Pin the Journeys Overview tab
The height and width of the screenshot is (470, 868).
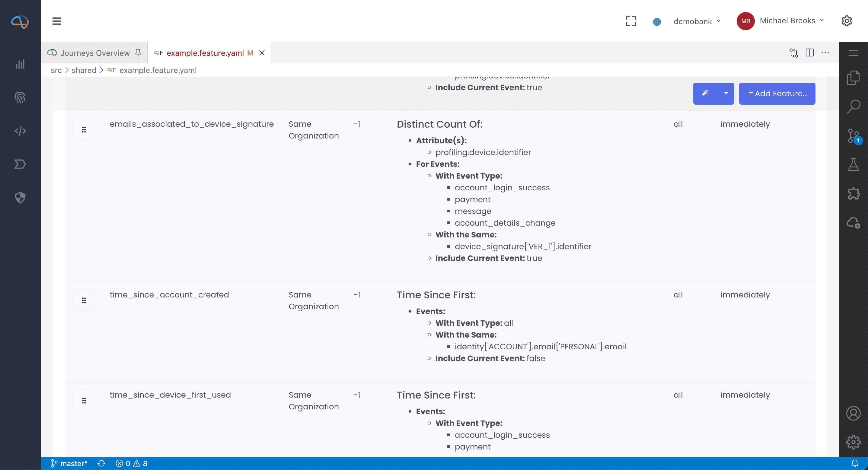click(138, 53)
